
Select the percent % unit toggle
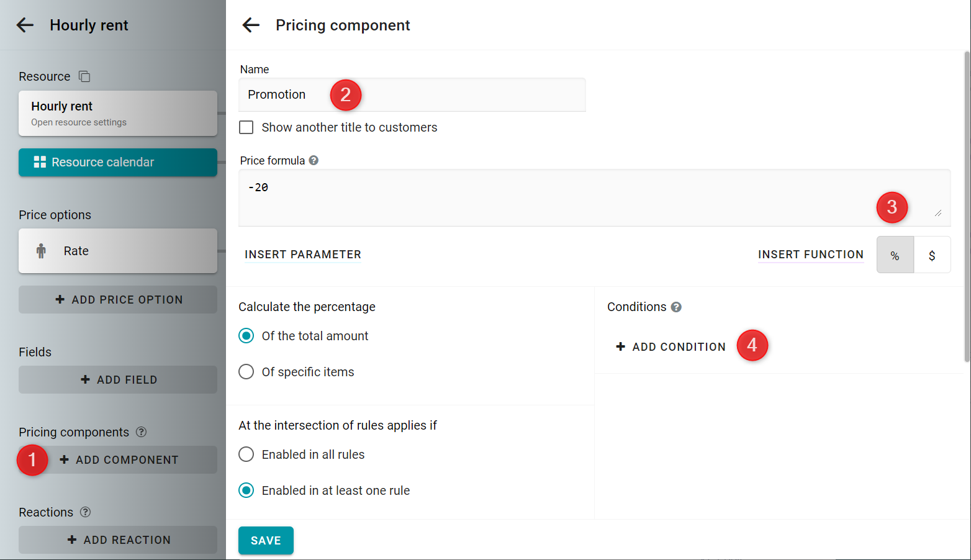895,255
